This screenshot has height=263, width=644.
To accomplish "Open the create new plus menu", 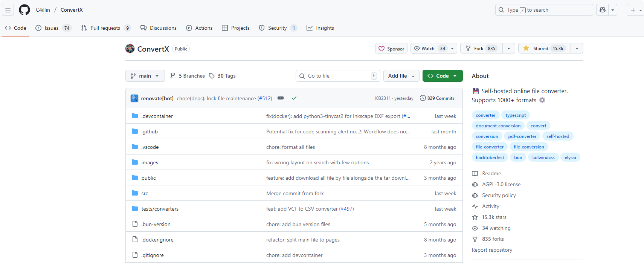I will coord(636,10).
